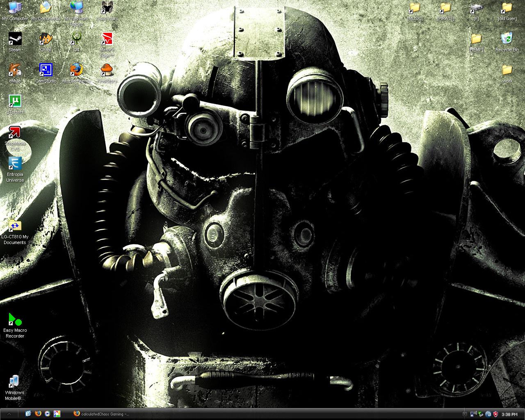Click the red security shield tray icon
525x420 pixels.
[x=495, y=414]
